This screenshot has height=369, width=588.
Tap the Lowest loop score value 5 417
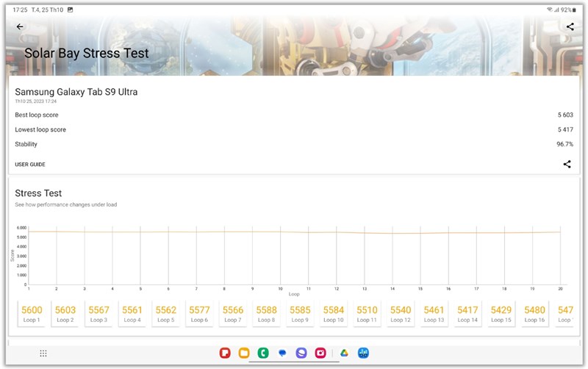(x=565, y=129)
